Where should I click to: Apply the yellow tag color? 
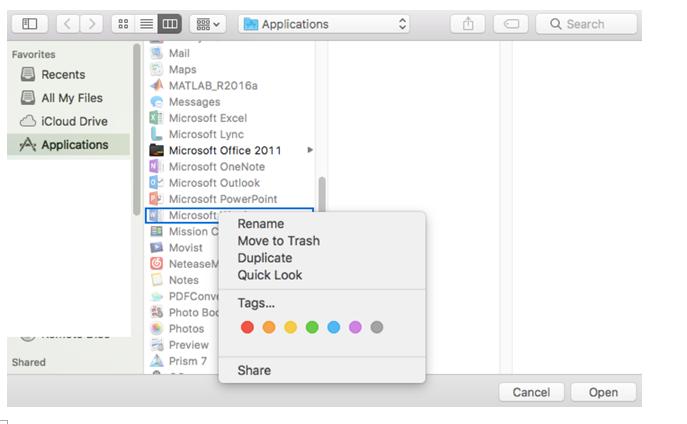[x=290, y=327]
